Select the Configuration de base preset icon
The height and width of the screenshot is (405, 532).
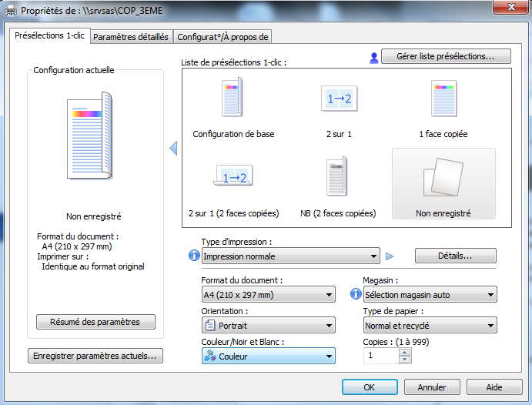click(x=233, y=99)
